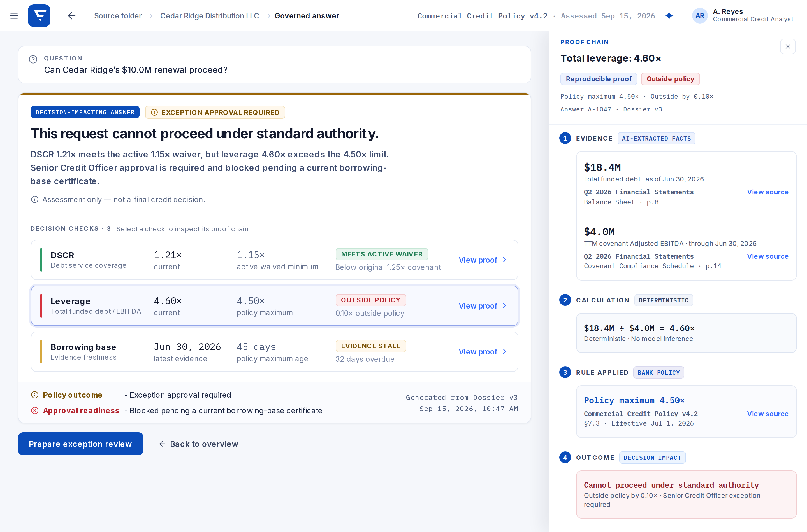Viewport: 807px width, 532px height.
Task: Click the question mark icon beside Question
Action: (x=33, y=59)
